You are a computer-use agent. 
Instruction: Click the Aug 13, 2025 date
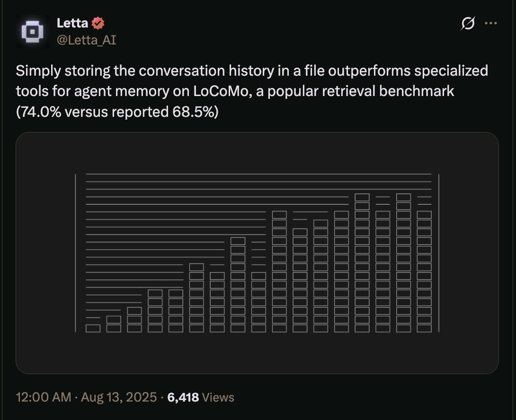pos(119,397)
